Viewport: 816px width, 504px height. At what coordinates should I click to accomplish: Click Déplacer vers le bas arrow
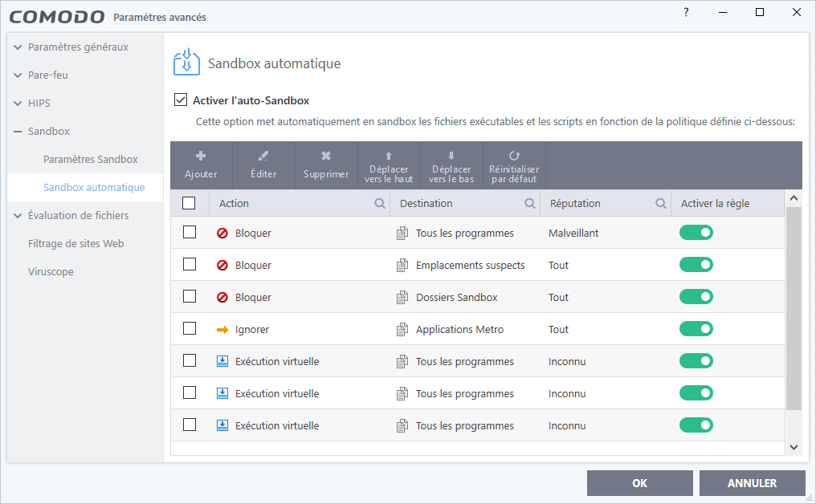451,156
